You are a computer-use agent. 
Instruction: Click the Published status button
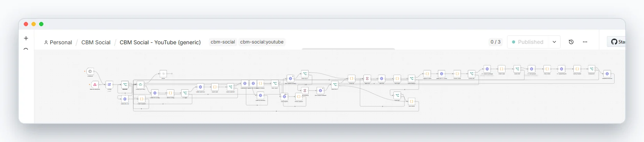[528, 42]
